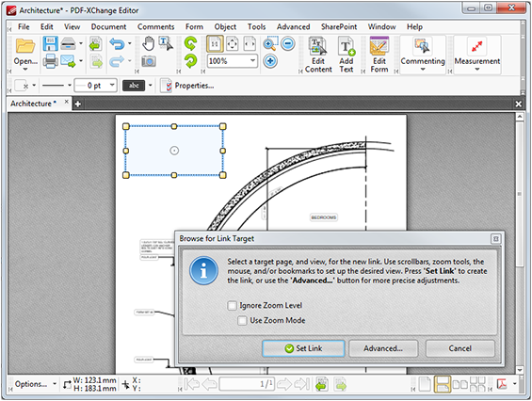
Task: Open the line style dropdown arrow
Action: [70, 85]
